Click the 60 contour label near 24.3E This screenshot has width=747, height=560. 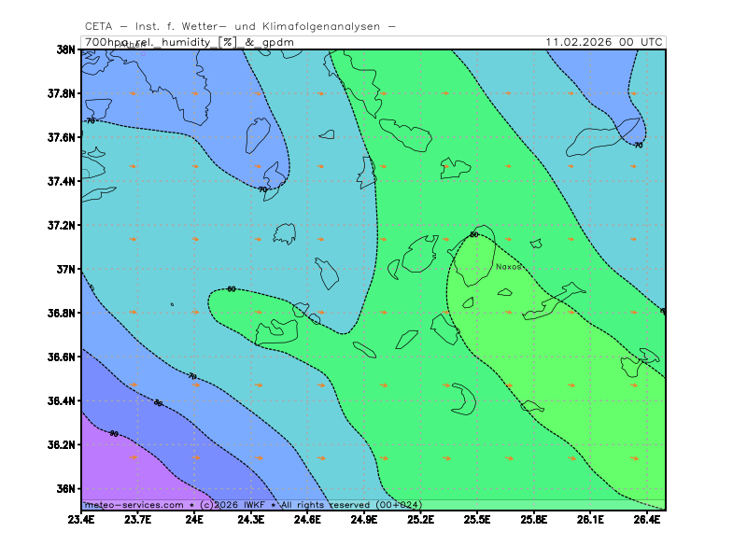232,289
